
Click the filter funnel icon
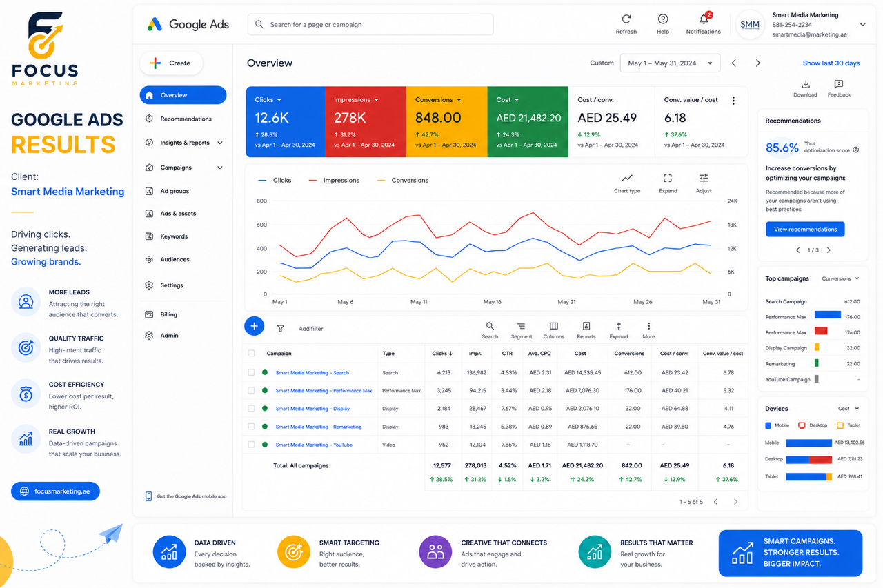[x=281, y=329]
